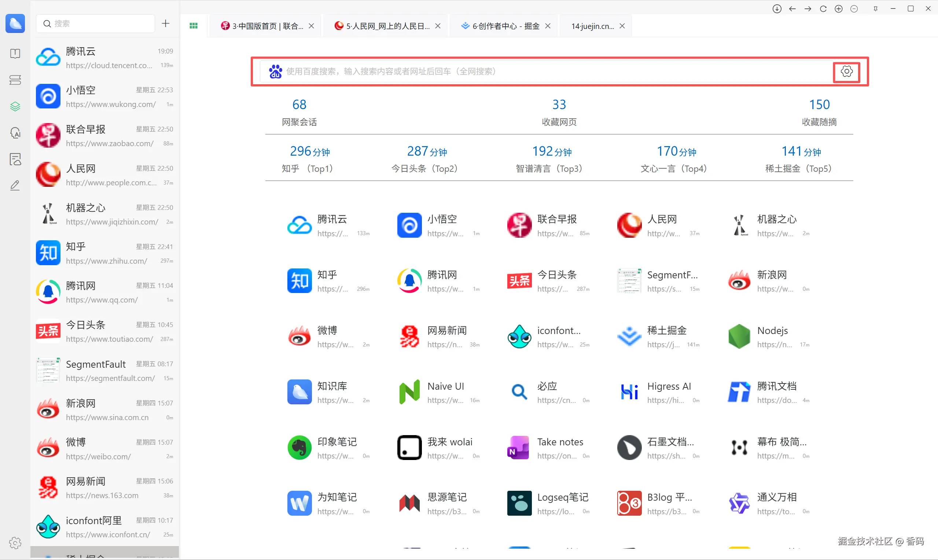Click the AI assistant sidebar icon
Screen dimensions: 938x560
click(15, 133)
